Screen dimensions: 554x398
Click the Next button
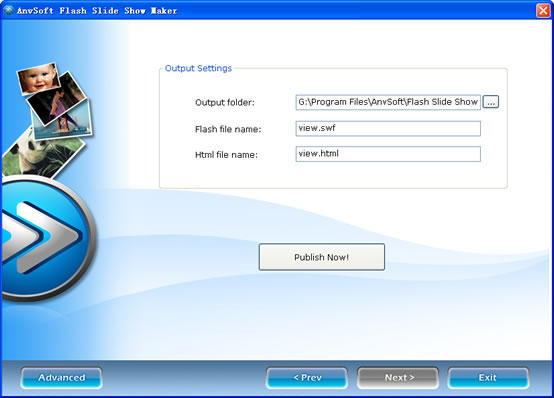398,377
